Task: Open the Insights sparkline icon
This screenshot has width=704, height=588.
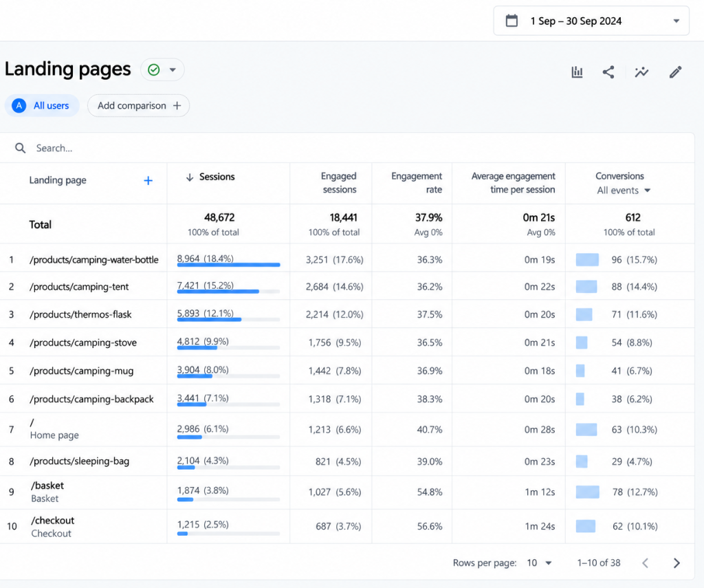Action: point(641,72)
